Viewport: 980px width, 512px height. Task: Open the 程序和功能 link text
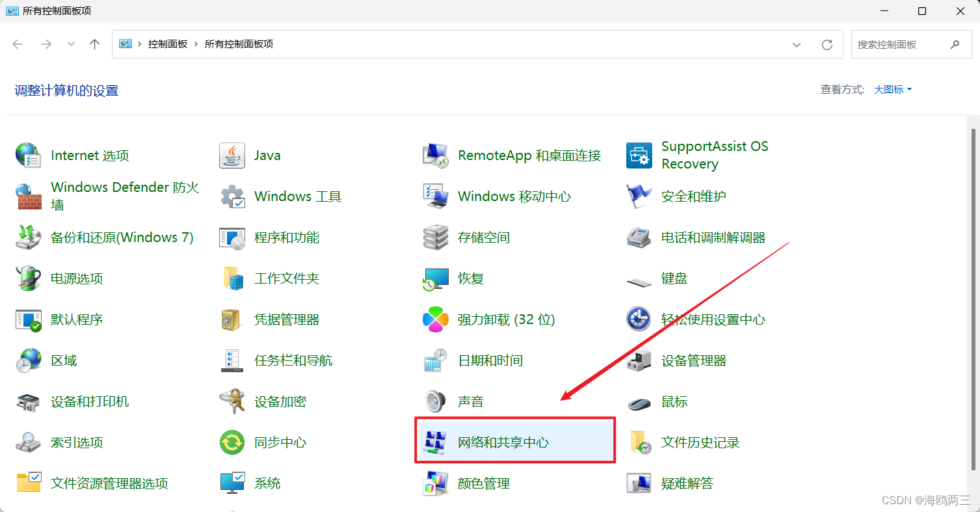[287, 237]
